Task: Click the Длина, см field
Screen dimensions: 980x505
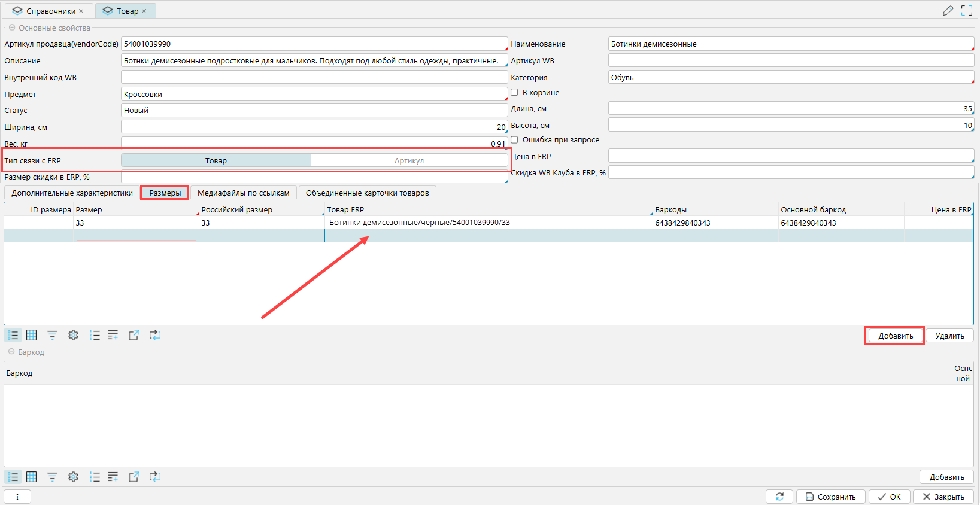Action: 791,108
